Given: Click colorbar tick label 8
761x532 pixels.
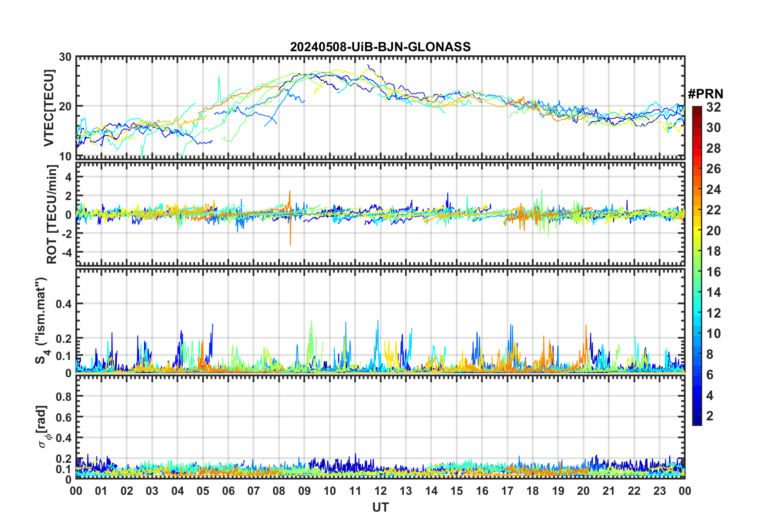Looking at the screenshot, I should click(x=710, y=354).
